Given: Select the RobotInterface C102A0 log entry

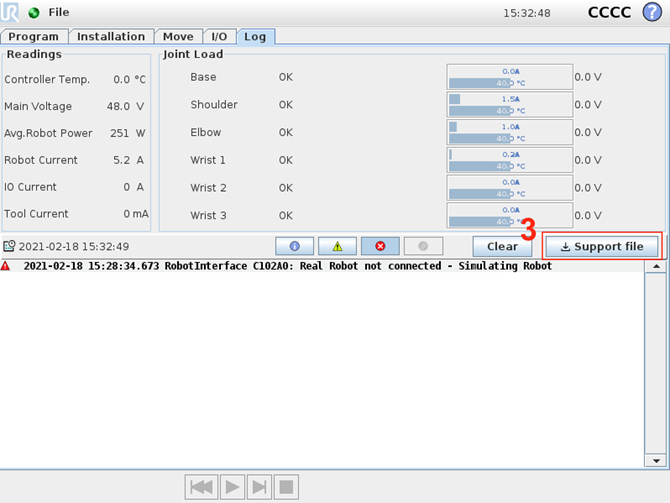Looking at the screenshot, I should (287, 267).
